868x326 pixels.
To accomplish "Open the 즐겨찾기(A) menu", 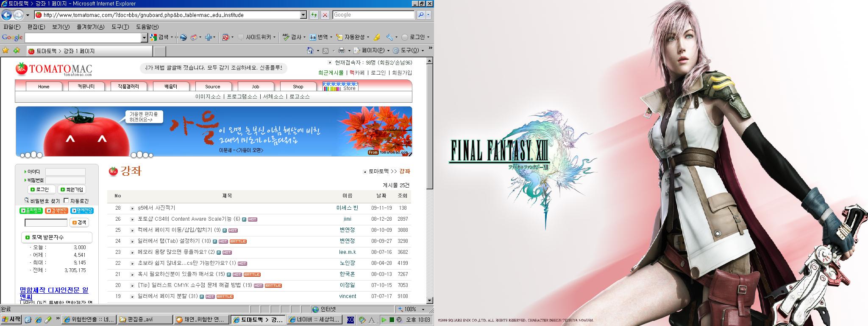I will click(x=90, y=27).
